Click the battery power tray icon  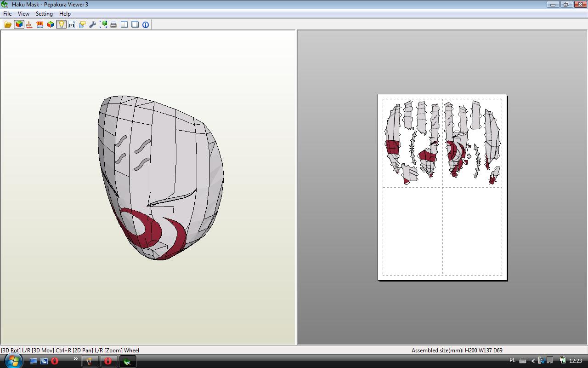click(x=563, y=361)
